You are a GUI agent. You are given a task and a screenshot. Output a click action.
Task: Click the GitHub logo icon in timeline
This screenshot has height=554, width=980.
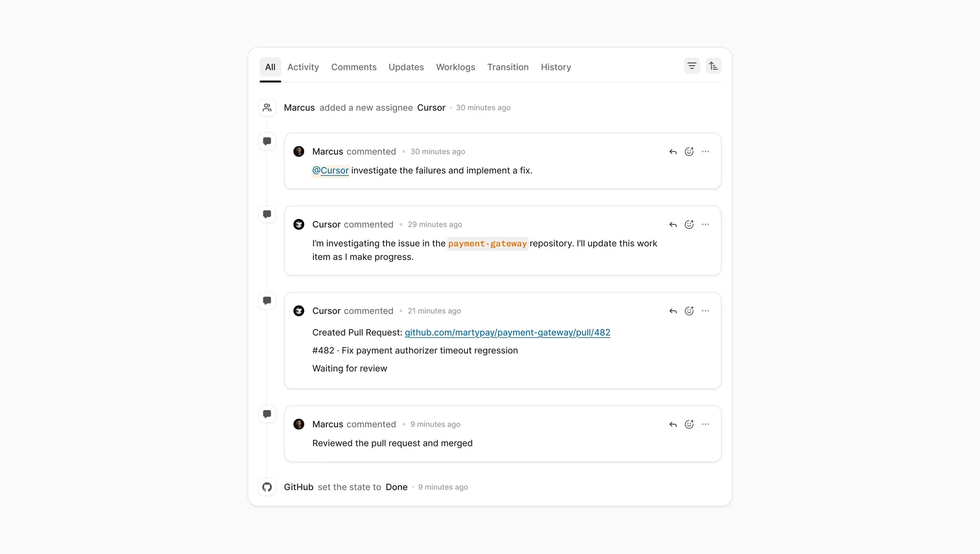coord(267,487)
